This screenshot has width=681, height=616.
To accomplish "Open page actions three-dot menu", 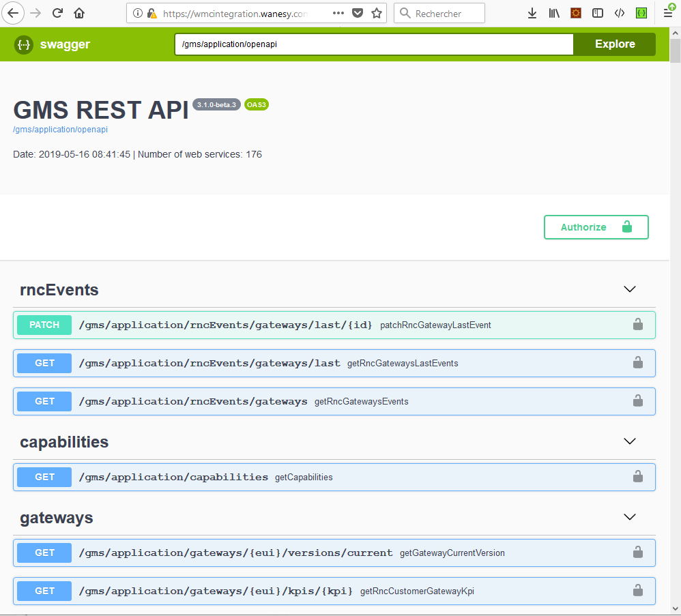I will [x=338, y=13].
